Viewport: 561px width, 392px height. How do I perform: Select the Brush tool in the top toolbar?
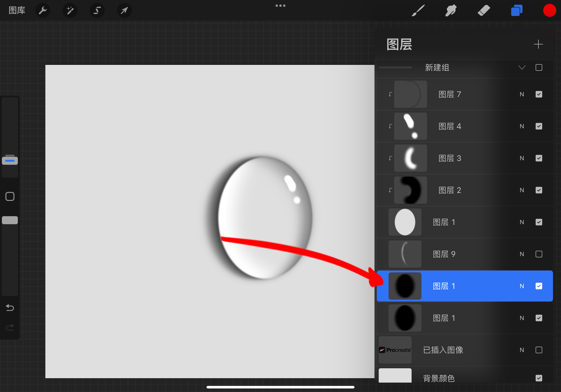(418, 11)
